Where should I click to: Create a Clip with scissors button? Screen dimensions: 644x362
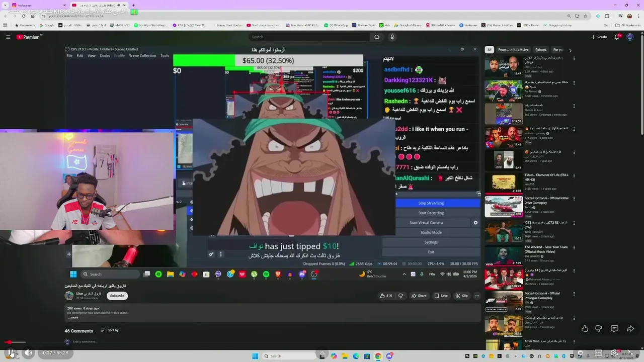tap(462, 296)
